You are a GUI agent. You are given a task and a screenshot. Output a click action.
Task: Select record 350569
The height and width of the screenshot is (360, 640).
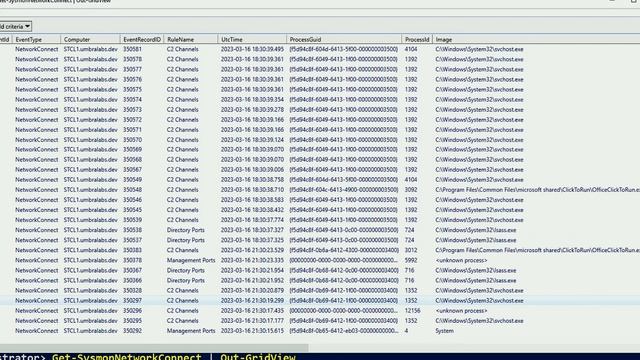pos(132,150)
